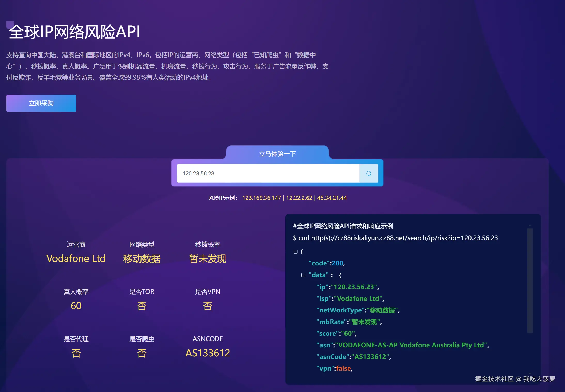This screenshot has width=565, height=392.
Task: Click example risk IP 12.22.2.62
Action: point(299,198)
